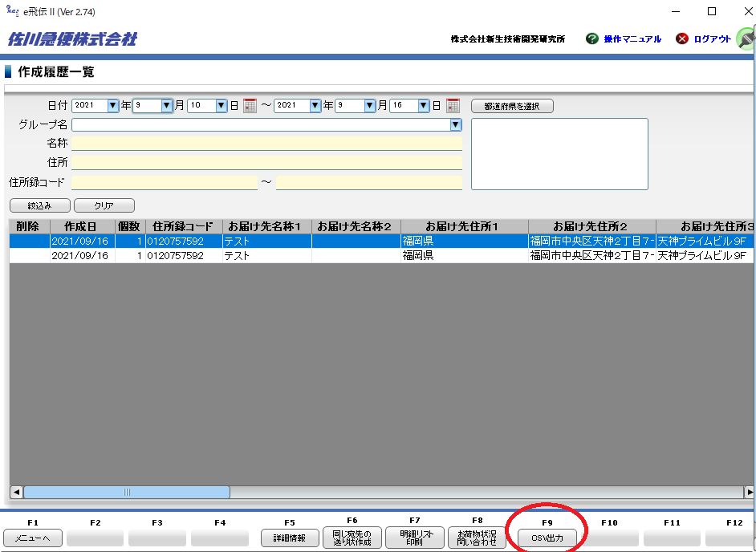The height and width of the screenshot is (552, 756).
Task: Sort by the 作成日 column header
Action: (x=83, y=226)
